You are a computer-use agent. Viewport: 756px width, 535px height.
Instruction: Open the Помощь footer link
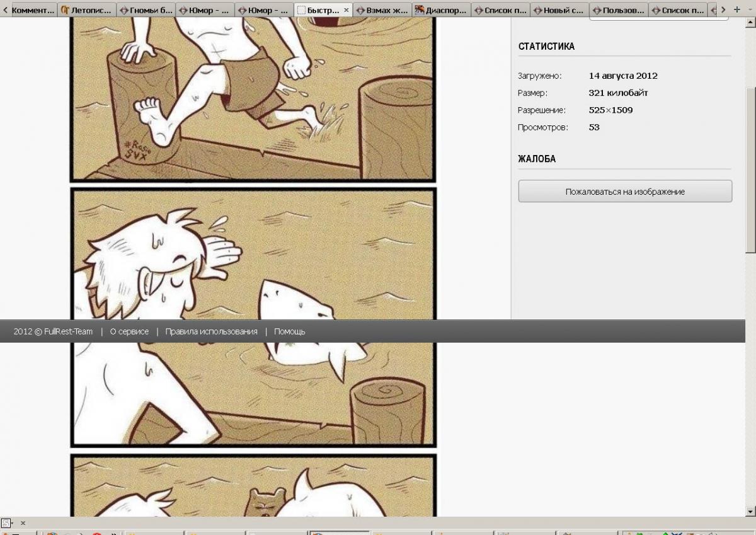click(289, 331)
